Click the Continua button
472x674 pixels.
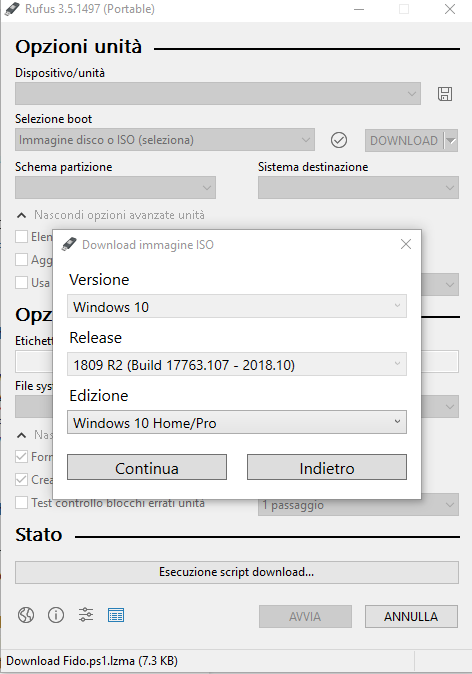point(147,467)
